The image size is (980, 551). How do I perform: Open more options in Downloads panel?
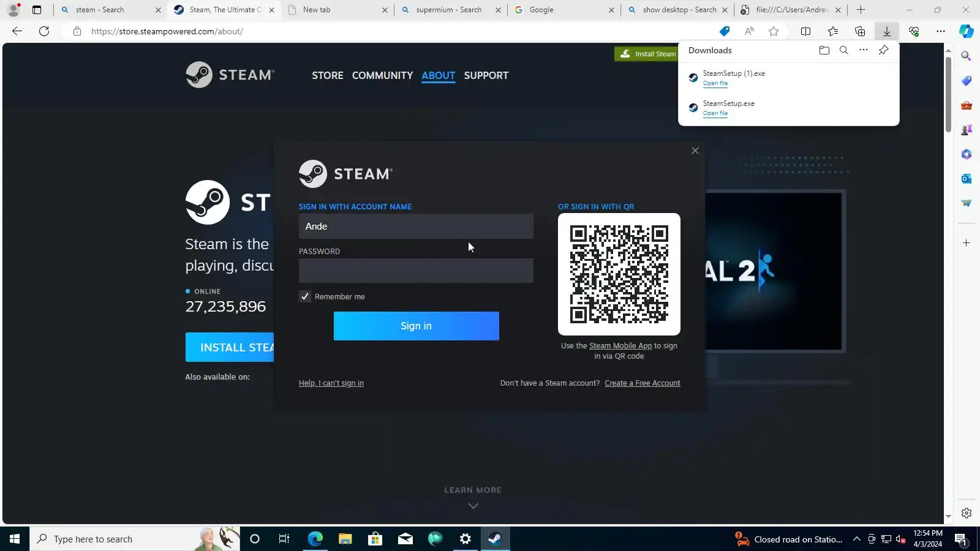coord(864,50)
